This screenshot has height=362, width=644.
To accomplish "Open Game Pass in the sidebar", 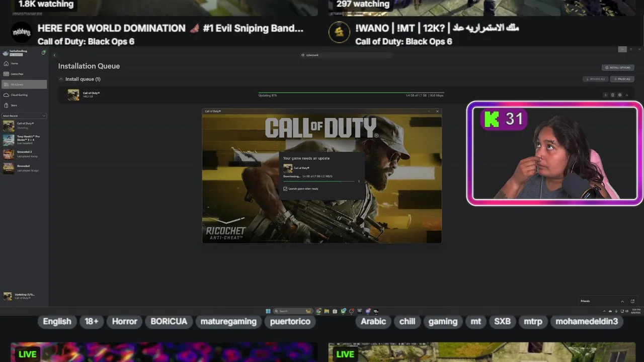I will [x=24, y=74].
